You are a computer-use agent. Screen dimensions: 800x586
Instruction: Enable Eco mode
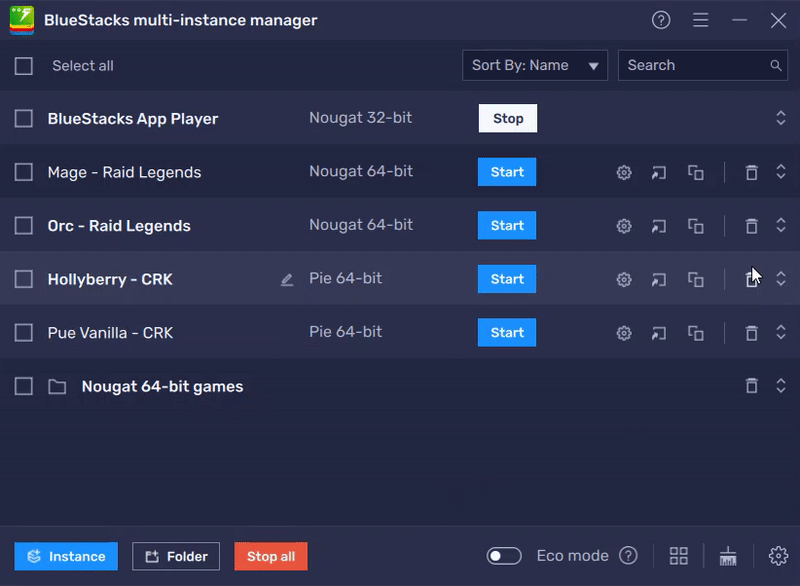(504, 555)
